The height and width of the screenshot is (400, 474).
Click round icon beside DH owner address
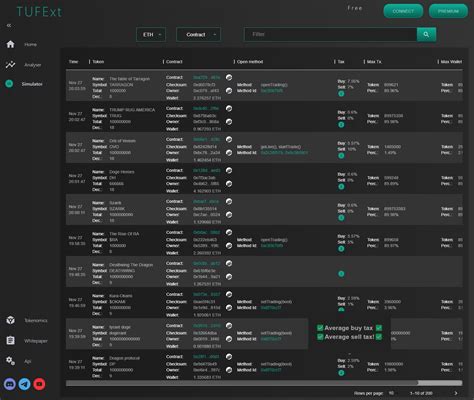(229, 184)
